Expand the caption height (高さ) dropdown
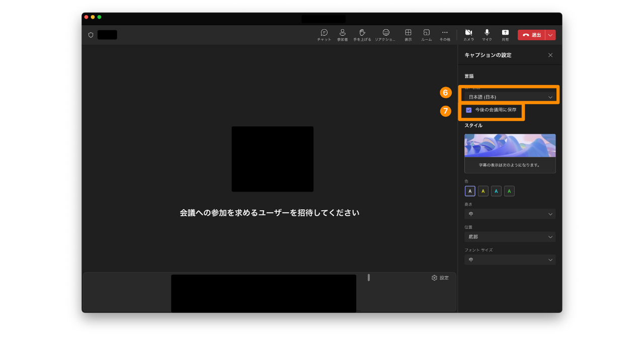644x337 pixels. (510, 214)
